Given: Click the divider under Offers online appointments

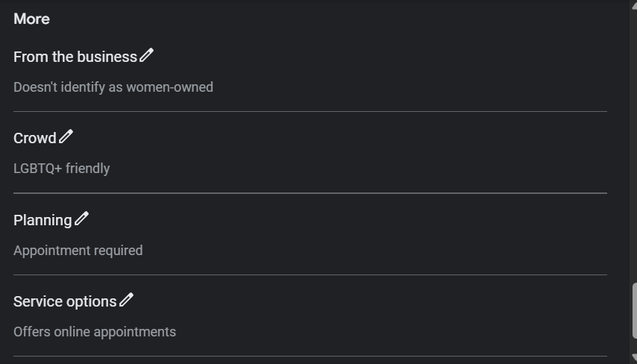Looking at the screenshot, I should point(310,356).
